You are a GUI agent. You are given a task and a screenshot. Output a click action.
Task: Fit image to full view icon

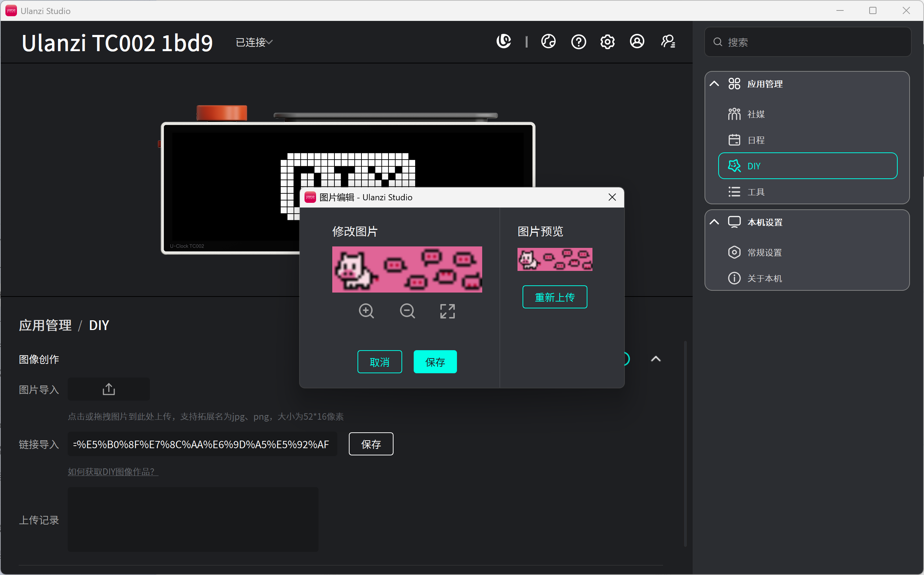click(x=447, y=311)
